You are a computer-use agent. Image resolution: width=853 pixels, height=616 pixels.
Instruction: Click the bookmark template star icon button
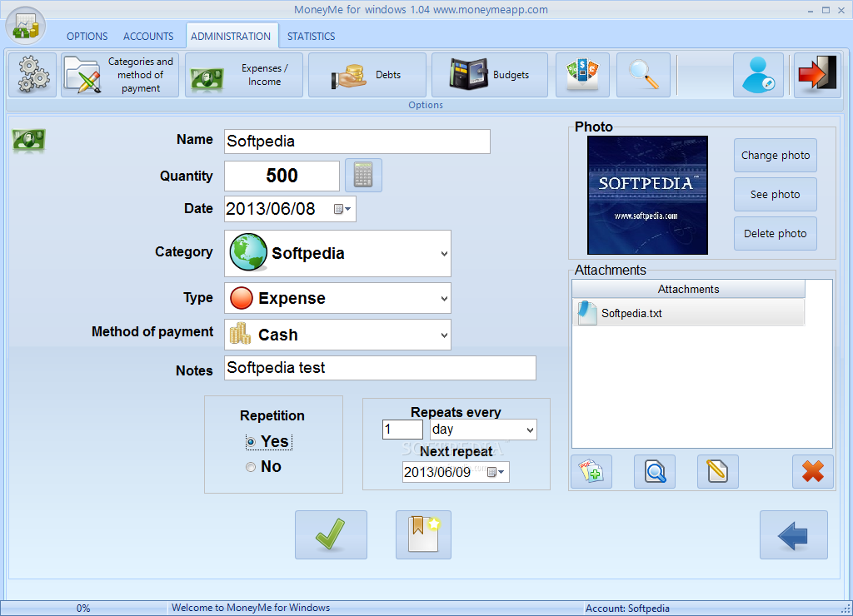click(x=423, y=534)
